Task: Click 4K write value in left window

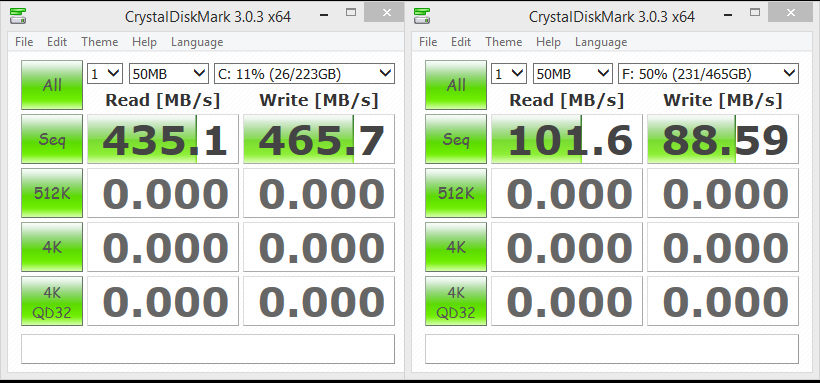Action: [x=319, y=247]
